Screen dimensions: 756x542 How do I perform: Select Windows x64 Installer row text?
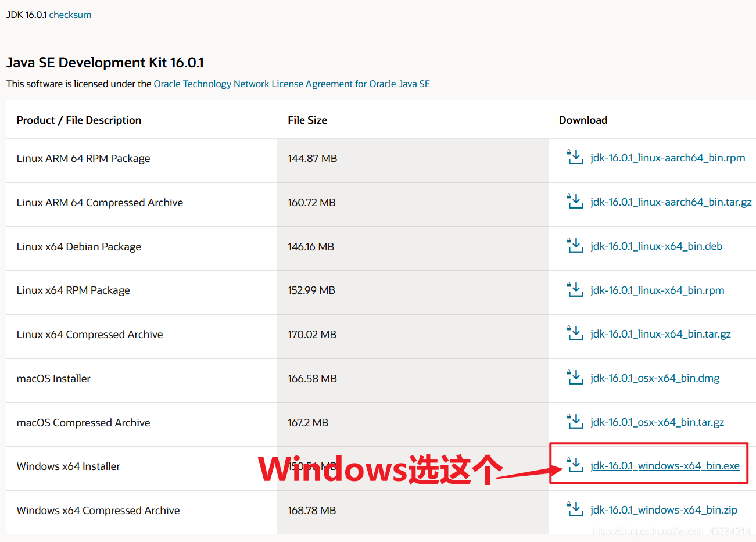click(x=69, y=466)
